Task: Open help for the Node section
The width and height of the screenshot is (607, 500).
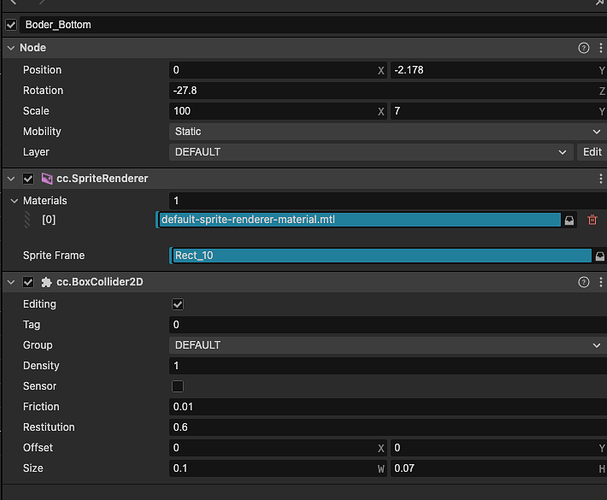Action: click(x=584, y=48)
